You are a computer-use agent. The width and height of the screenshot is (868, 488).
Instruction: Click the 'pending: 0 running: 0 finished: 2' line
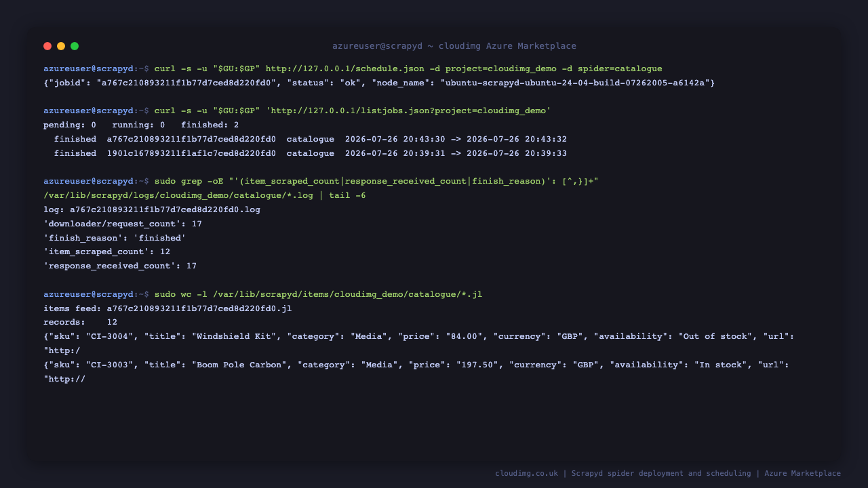click(x=141, y=125)
